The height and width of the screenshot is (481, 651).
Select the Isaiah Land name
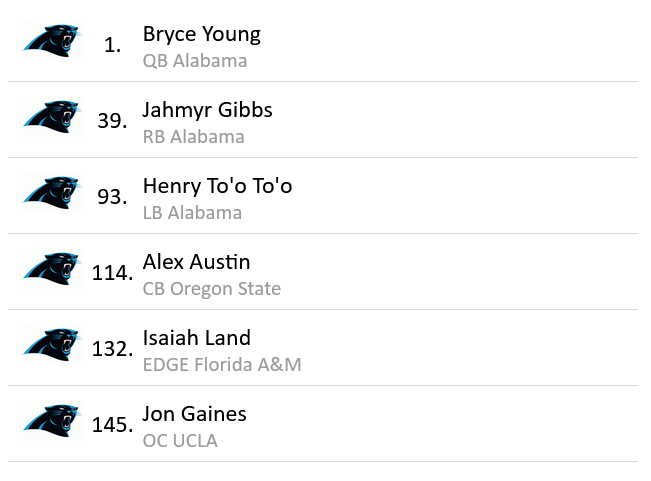coord(196,338)
